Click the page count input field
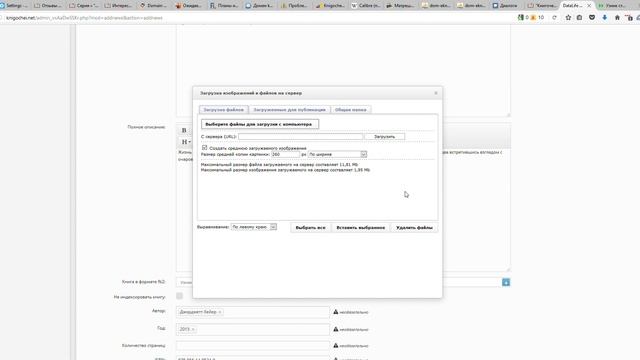 [x=253, y=346]
